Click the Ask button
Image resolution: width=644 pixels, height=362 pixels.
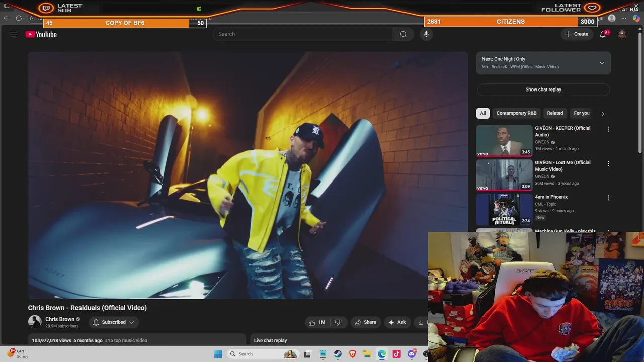coord(396,322)
